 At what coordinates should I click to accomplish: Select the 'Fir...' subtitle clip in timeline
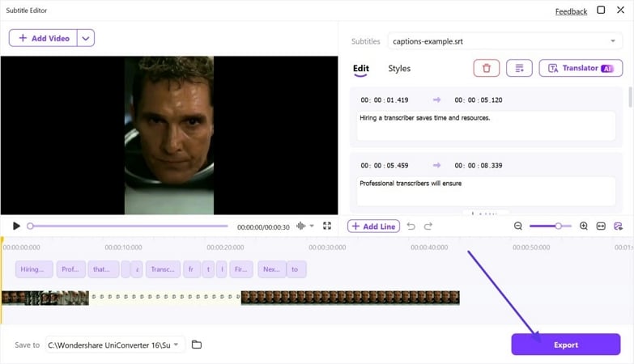click(x=241, y=269)
